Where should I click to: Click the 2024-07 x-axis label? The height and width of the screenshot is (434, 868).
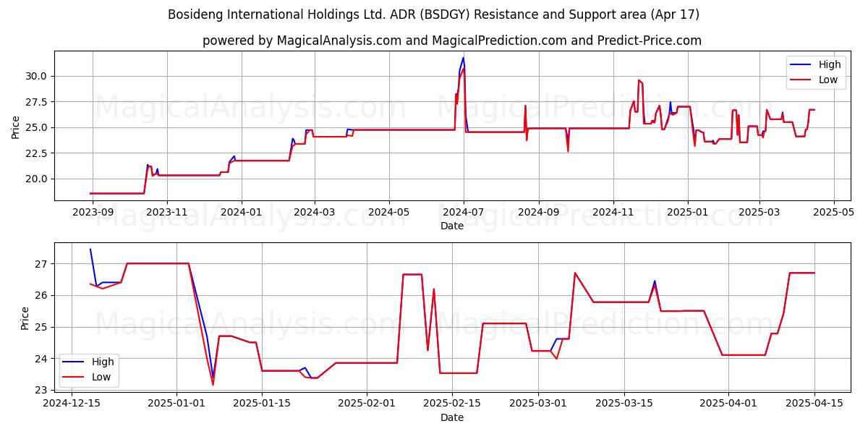click(x=463, y=213)
